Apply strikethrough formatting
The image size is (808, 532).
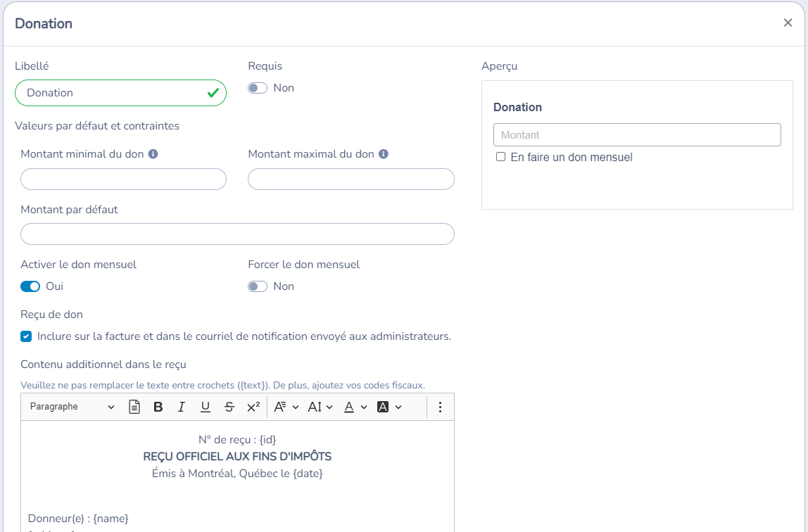point(229,407)
